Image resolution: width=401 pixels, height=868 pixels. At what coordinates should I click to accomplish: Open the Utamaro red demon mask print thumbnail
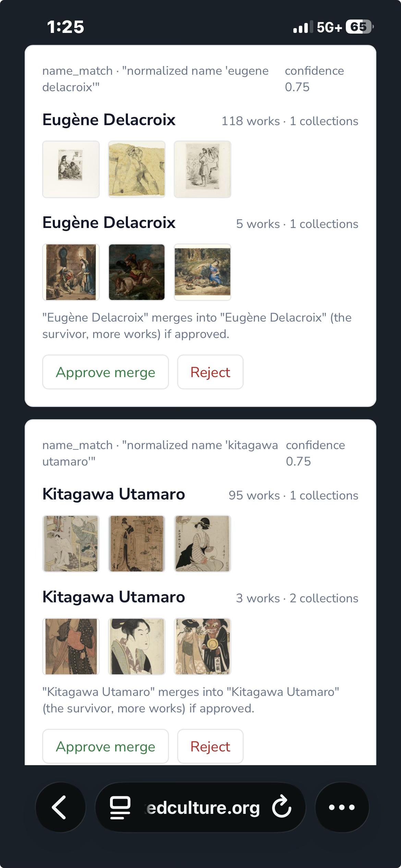coord(203,647)
